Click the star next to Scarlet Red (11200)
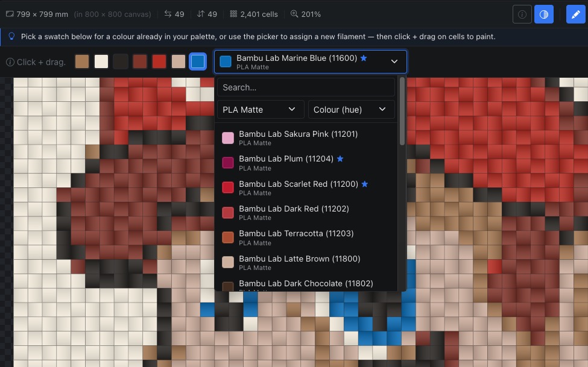 [x=364, y=184]
